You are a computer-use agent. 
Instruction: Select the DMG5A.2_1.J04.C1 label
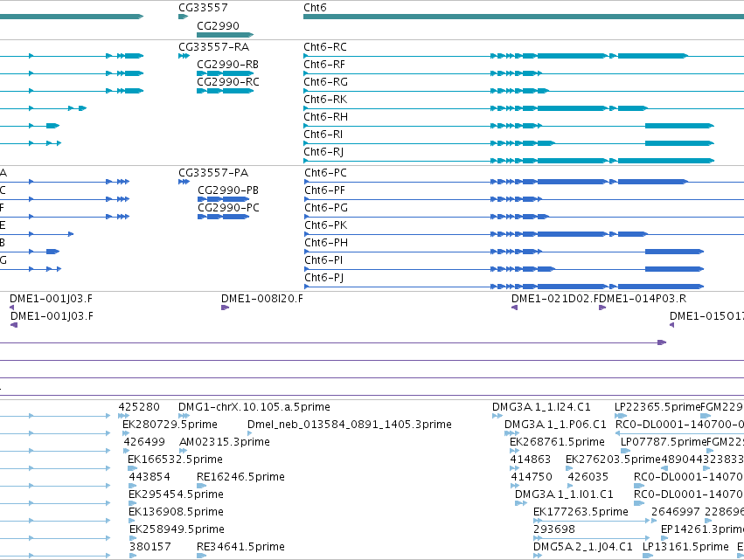pos(583,547)
